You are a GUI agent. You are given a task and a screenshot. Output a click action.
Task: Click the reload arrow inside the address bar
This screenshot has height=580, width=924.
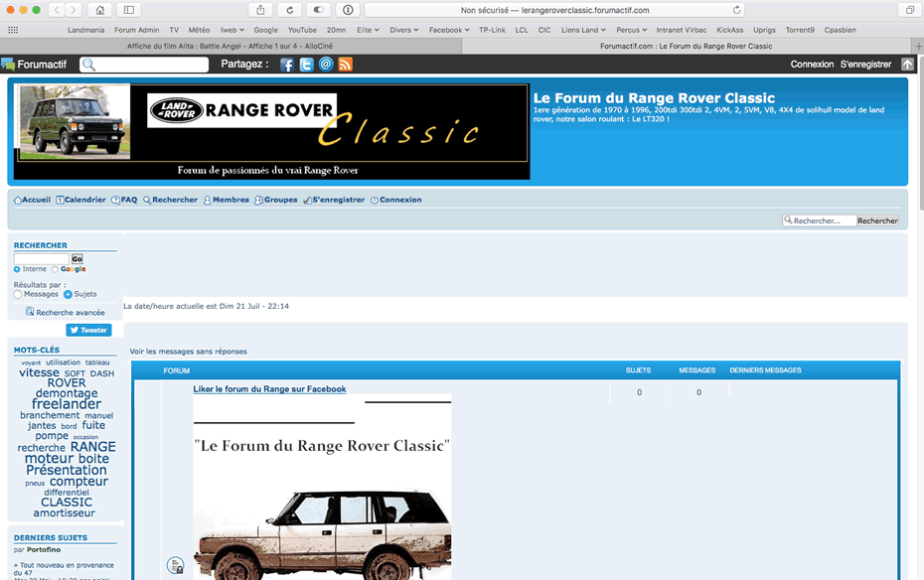click(x=736, y=10)
